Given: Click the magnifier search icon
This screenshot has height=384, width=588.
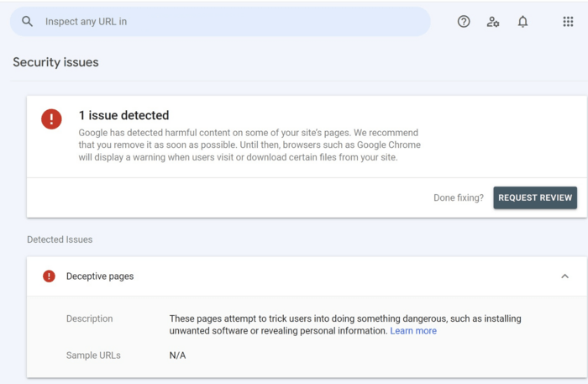Looking at the screenshot, I should [28, 22].
